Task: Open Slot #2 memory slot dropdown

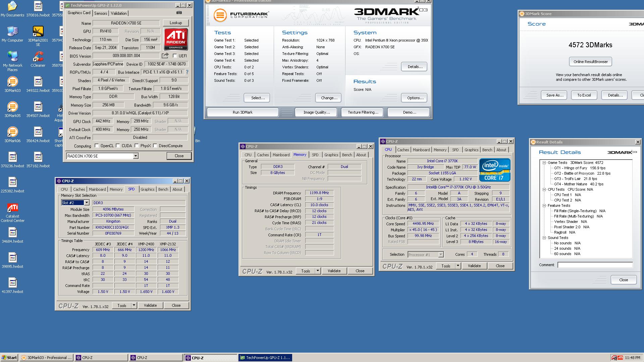Action: [86, 203]
